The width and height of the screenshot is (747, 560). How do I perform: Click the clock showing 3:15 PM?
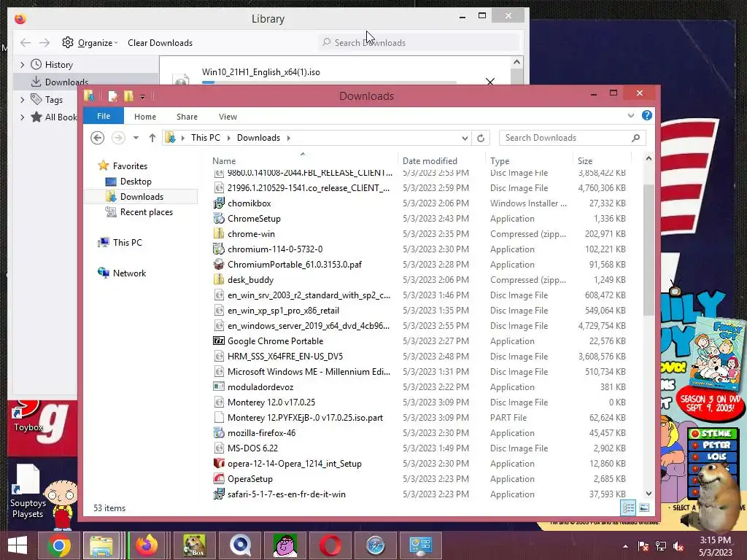[715, 540]
